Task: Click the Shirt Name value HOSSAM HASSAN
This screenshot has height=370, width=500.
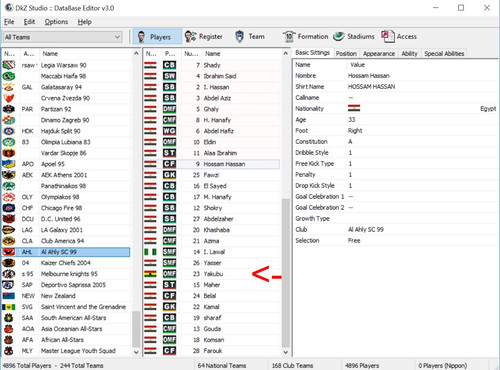Action: pos(371,87)
